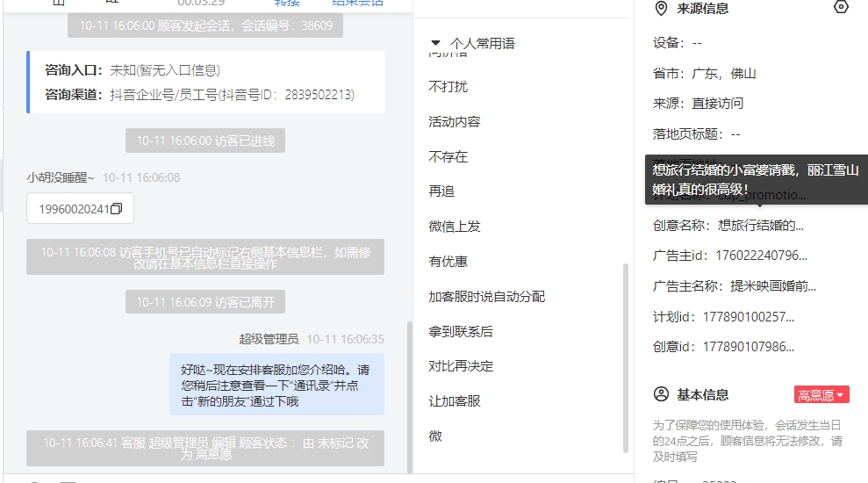Select the 再追 quick phrase
This screenshot has width=868, height=483.
tap(441, 191)
